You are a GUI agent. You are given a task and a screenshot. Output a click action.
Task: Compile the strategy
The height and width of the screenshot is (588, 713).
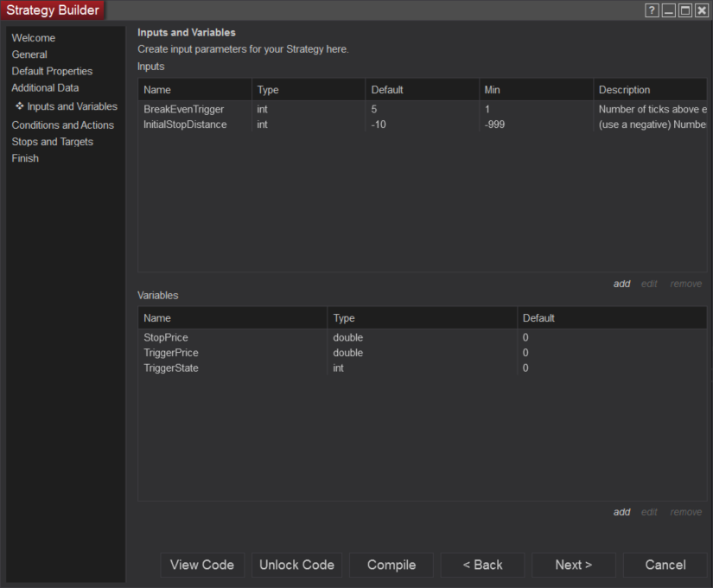[392, 565]
